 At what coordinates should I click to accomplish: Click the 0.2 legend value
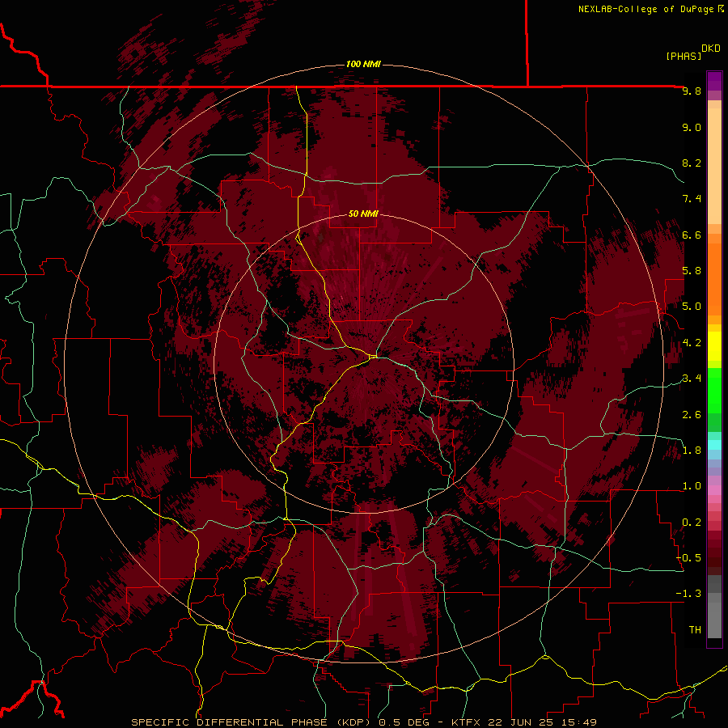(692, 522)
